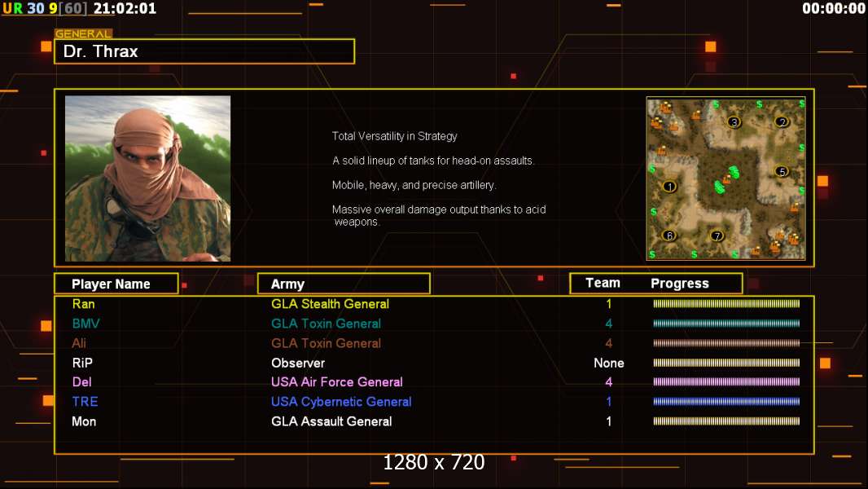Select player name Ali
Viewport: 868px width, 489px height.
pyautogui.click(x=79, y=343)
